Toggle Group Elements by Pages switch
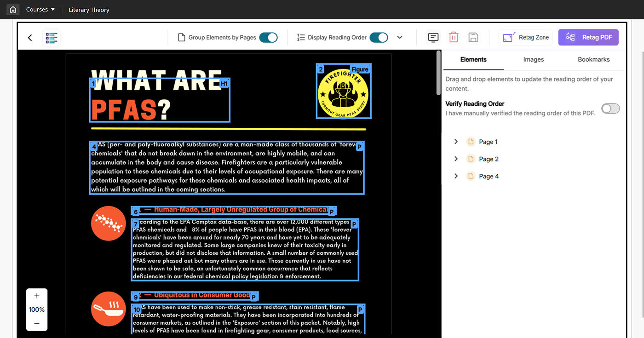This screenshot has width=644, height=338. point(268,38)
